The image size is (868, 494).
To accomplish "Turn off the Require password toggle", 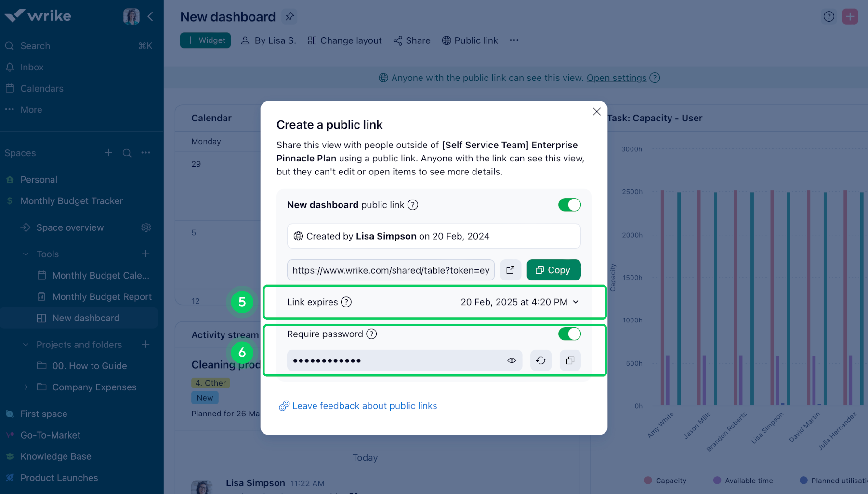I will (569, 334).
